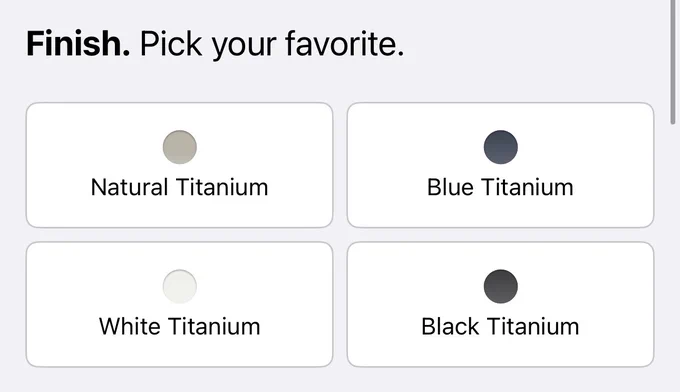
Task: Click the Pick your favorite. heading text
Action: coord(272,45)
